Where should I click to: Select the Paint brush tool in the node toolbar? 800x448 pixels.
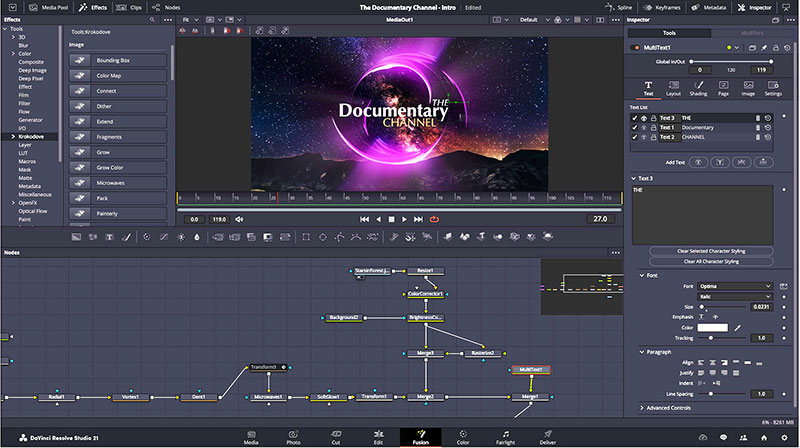127,237
